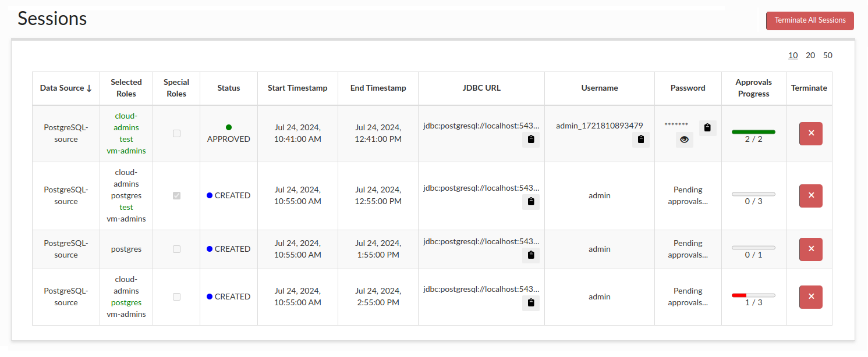868x357 pixels.
Task: Terminate the session ending at 1:55:00 PM
Action: coord(810,249)
